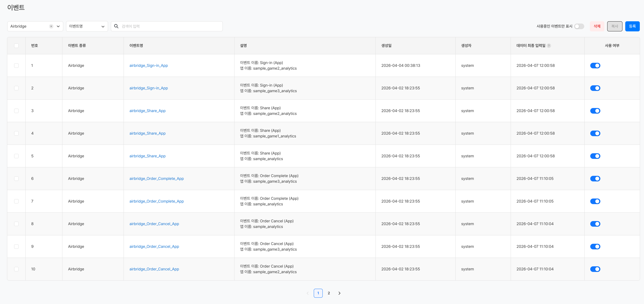
Task: Focus the 검색어 입력 search field
Action: tap(170, 26)
